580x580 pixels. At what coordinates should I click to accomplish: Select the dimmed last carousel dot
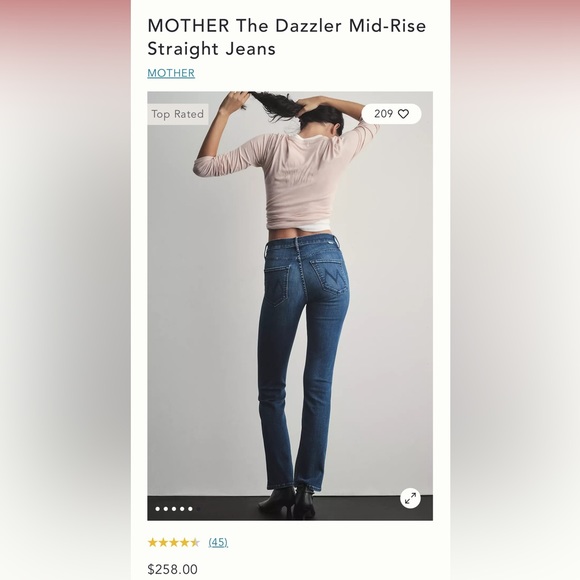198,509
